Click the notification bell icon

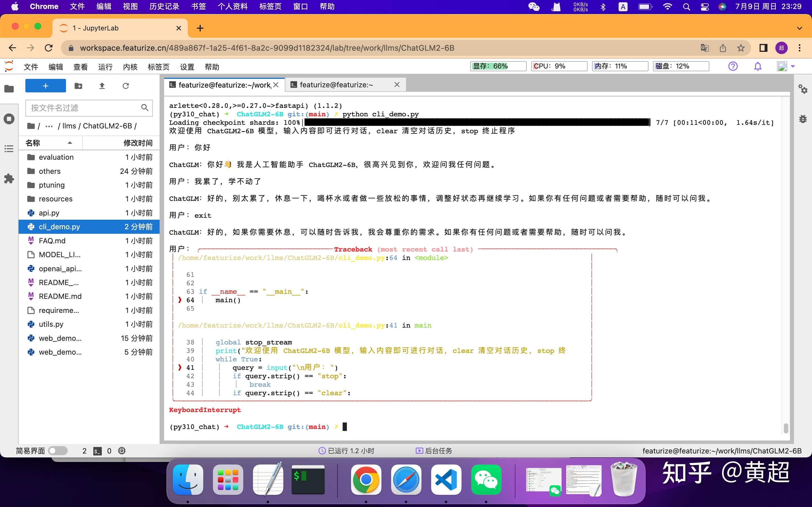point(758,66)
